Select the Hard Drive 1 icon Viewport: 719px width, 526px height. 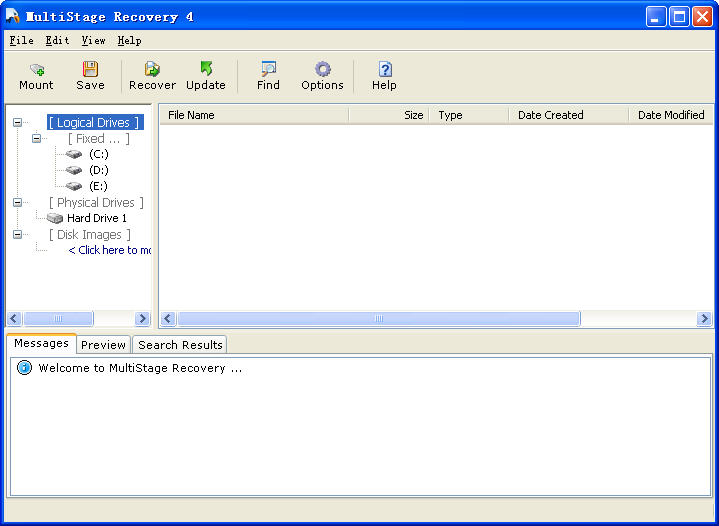(54, 218)
